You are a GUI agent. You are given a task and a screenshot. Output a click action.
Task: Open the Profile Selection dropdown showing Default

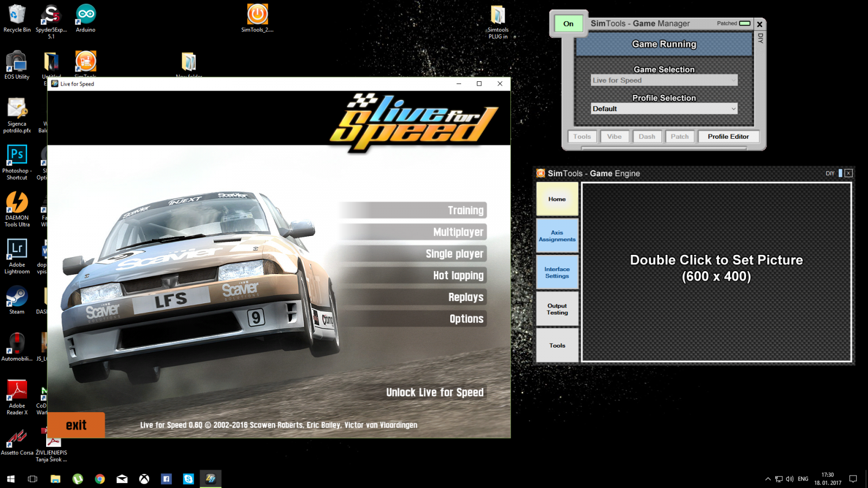pyautogui.click(x=664, y=108)
